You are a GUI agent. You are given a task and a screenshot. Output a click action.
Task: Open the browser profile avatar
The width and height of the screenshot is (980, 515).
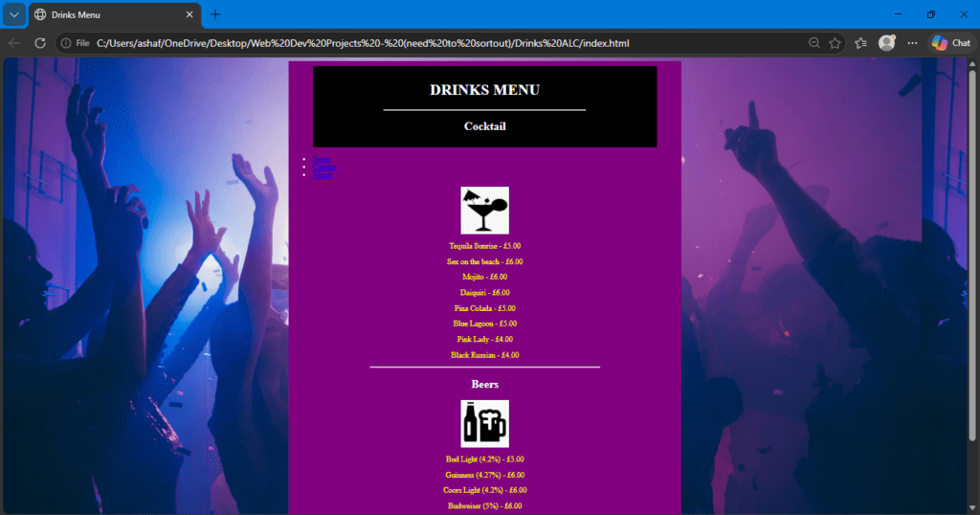pyautogui.click(x=887, y=43)
